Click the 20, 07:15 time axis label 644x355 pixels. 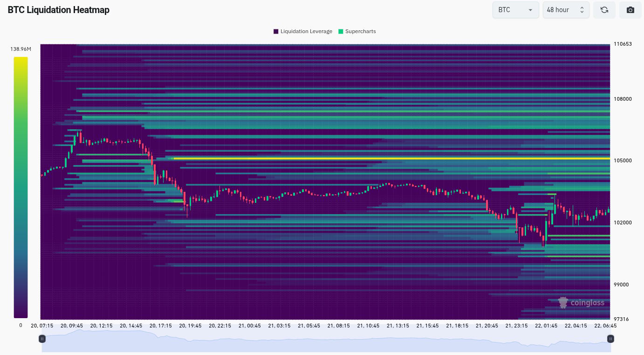tap(42, 326)
